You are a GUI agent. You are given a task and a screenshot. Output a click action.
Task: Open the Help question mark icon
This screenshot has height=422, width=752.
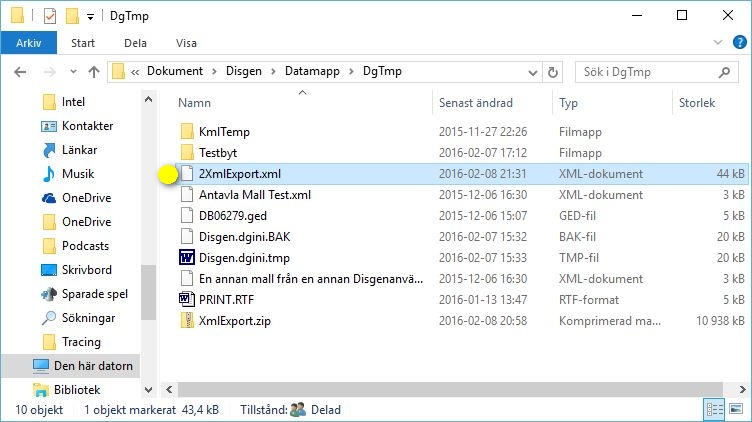[740, 43]
